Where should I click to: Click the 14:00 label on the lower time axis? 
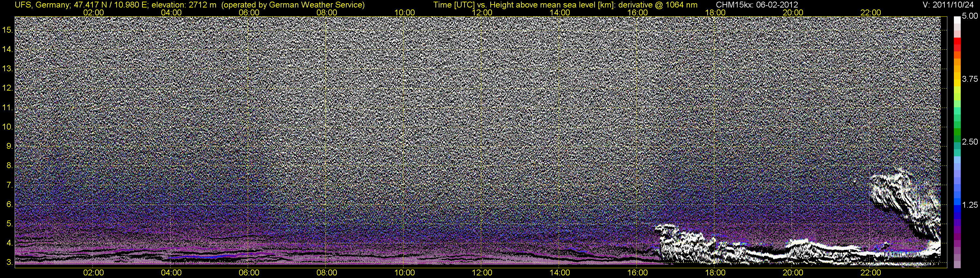560,273
